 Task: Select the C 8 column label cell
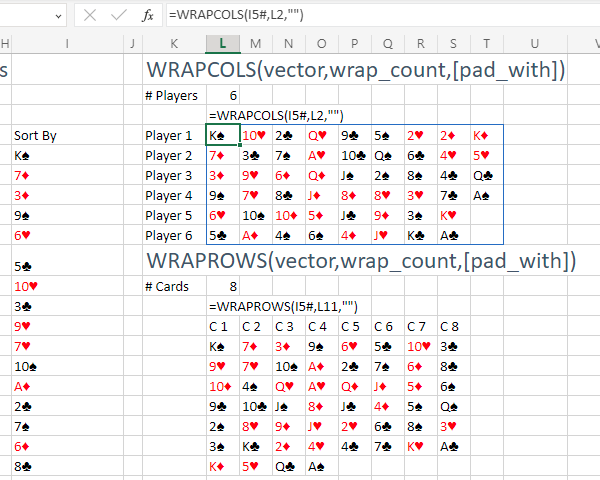449,326
